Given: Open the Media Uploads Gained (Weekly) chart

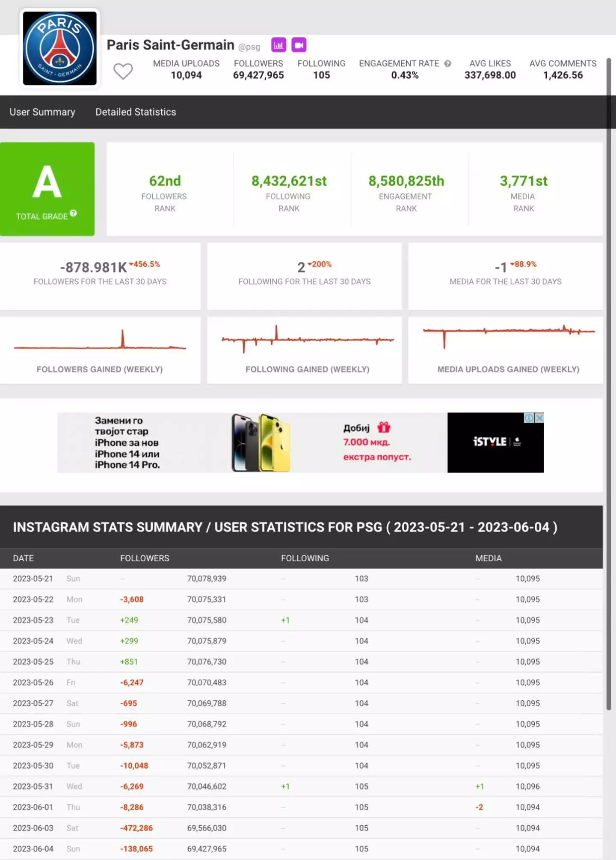Looking at the screenshot, I should (506, 350).
